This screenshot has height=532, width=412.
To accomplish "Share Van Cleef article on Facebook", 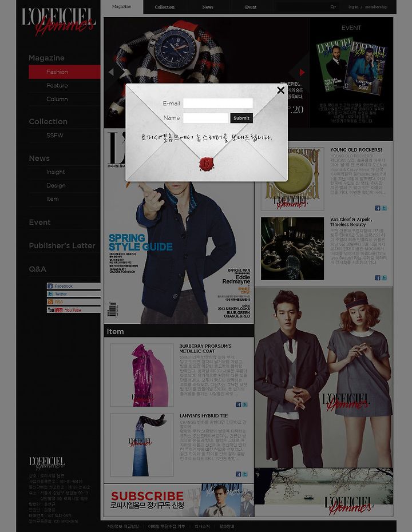I will tap(378, 277).
